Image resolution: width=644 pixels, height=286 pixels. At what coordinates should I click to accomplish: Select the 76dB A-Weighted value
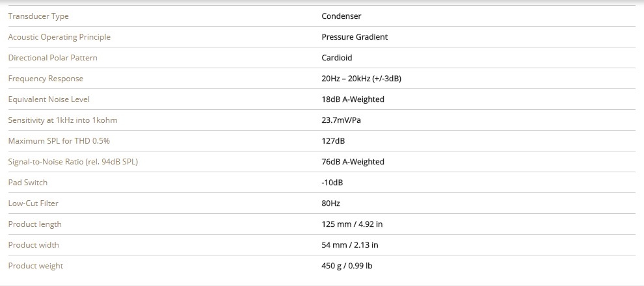pos(353,162)
